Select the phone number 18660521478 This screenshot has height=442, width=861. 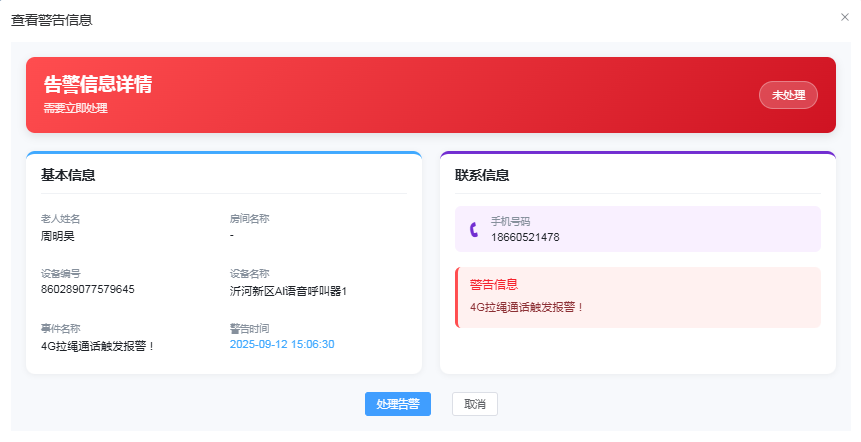tap(524, 237)
